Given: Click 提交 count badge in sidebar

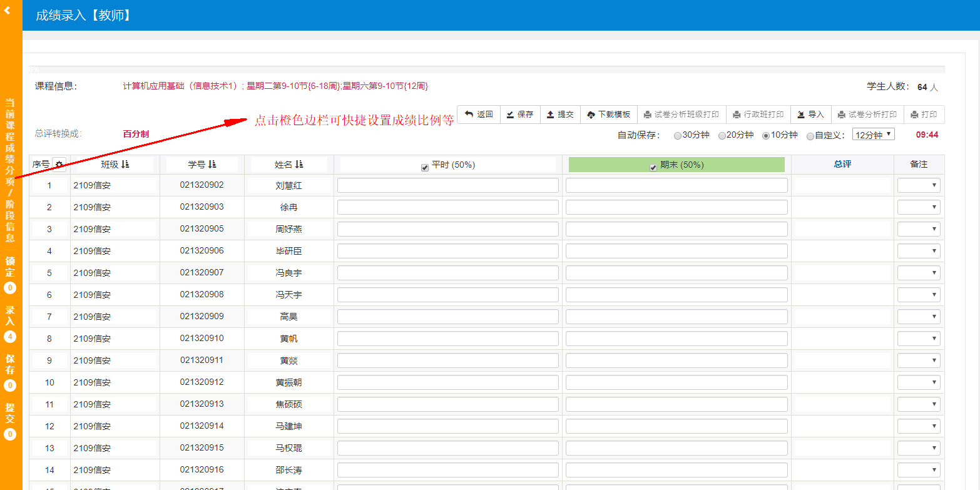Looking at the screenshot, I should pos(10,434).
